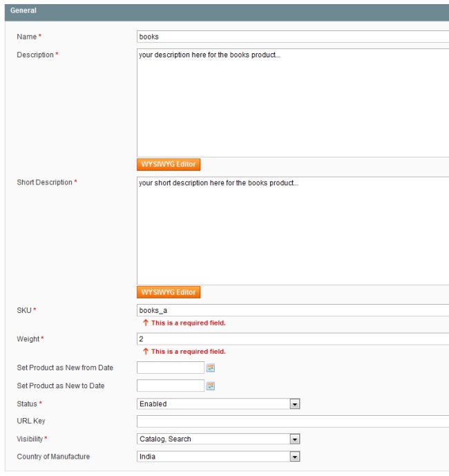This screenshot has height=476, width=449.
Task: Click the required field error under Weight
Action: 184,351
